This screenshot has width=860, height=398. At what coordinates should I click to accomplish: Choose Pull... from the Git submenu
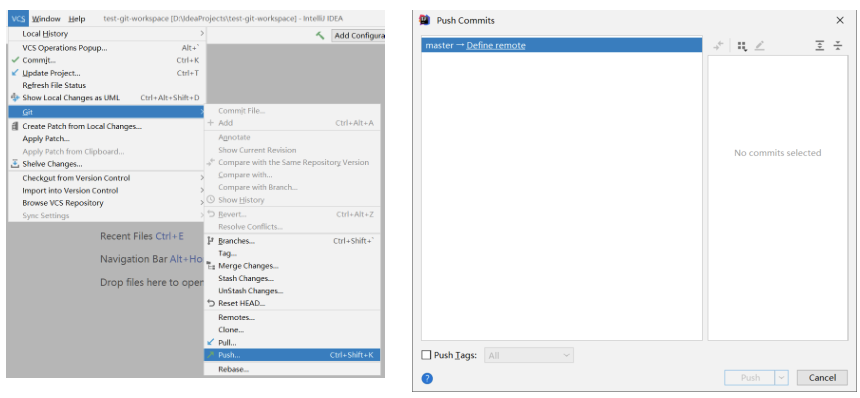(x=292, y=343)
